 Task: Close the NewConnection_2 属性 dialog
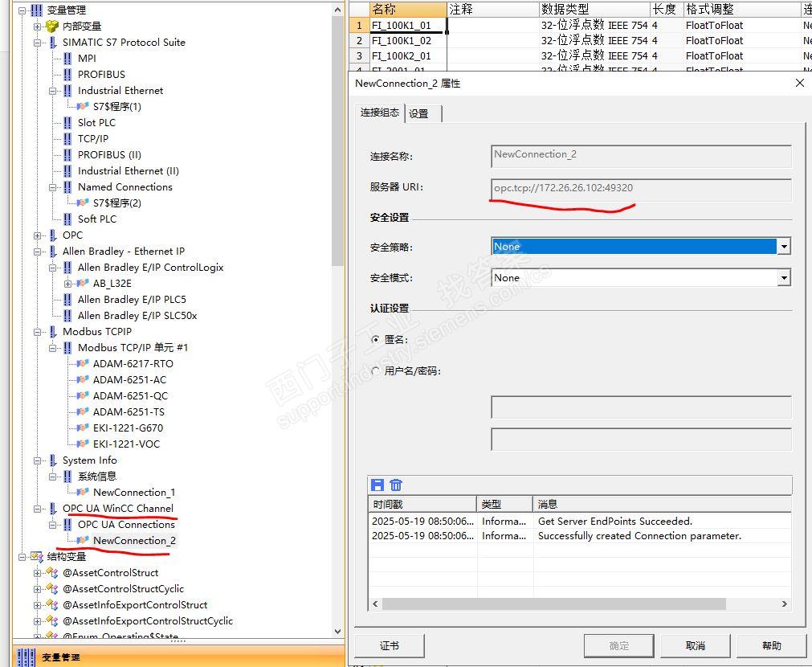point(800,83)
